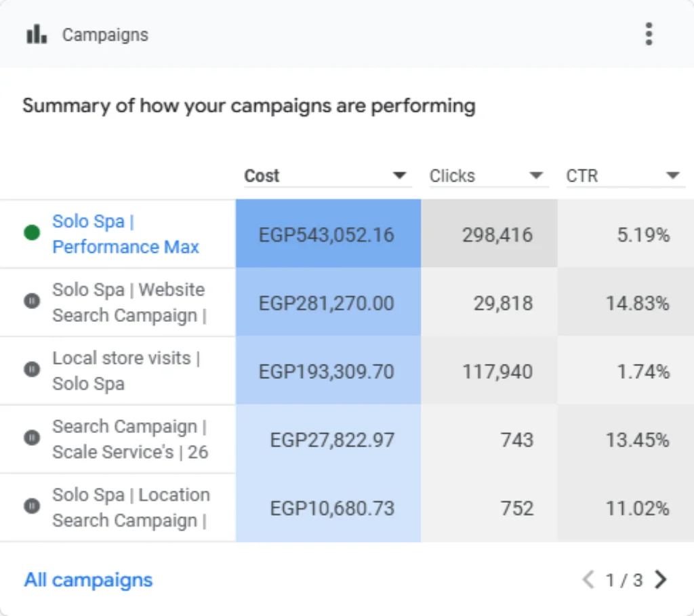Click the EGP543,052.16 cost cell
694x616 pixels.
pos(329,234)
